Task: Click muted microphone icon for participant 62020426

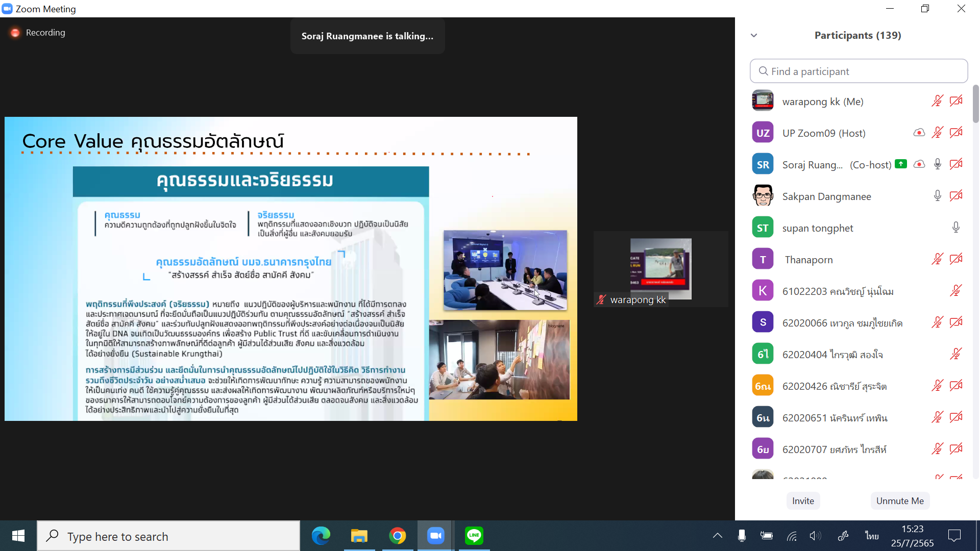Action: coord(937,386)
